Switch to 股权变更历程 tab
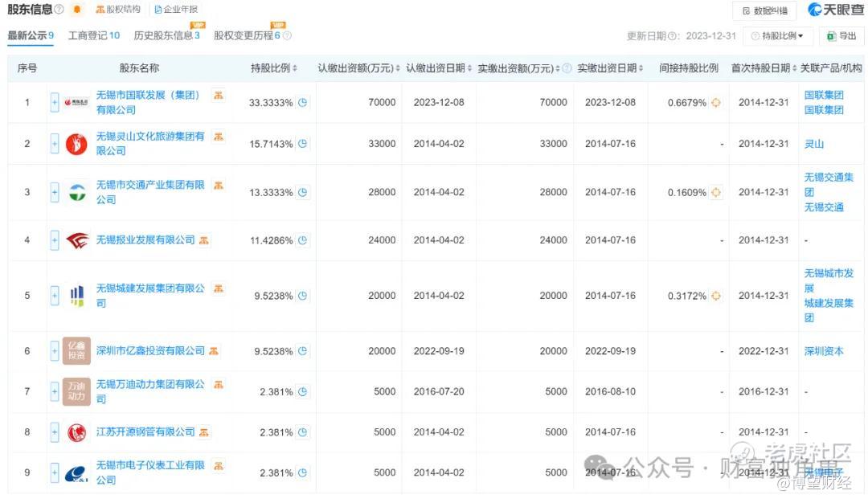Image resolution: width=868 pixels, height=503 pixels. click(247, 35)
